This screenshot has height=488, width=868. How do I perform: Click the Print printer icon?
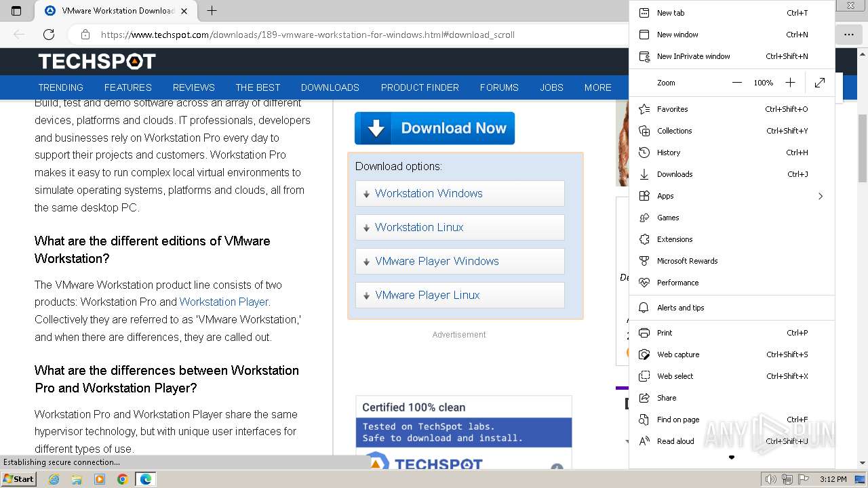pyautogui.click(x=644, y=333)
